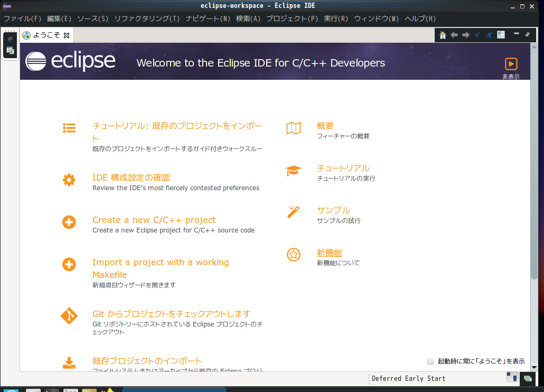Click the Welcome page vertical scrollbar thumb

point(534,165)
